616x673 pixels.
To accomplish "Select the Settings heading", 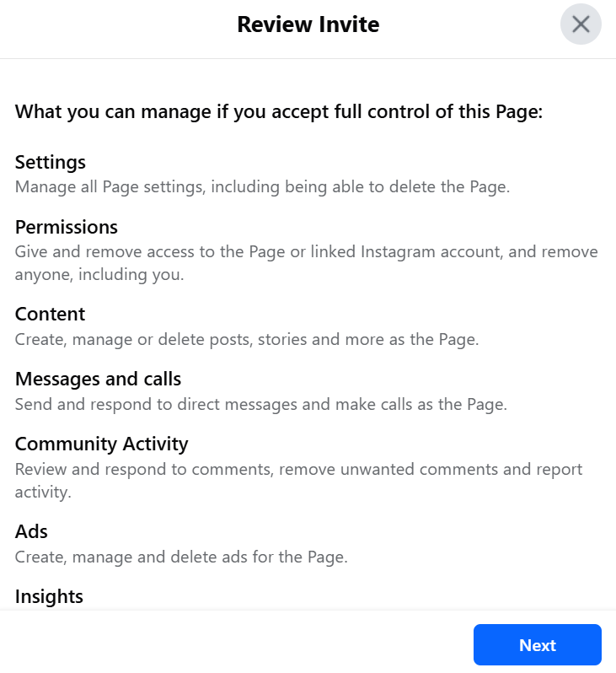I will point(51,162).
